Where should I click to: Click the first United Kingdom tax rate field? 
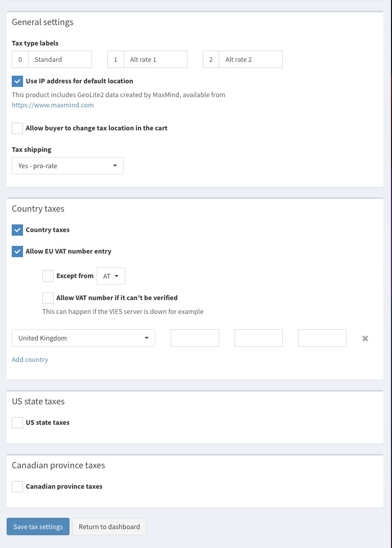tap(195, 338)
